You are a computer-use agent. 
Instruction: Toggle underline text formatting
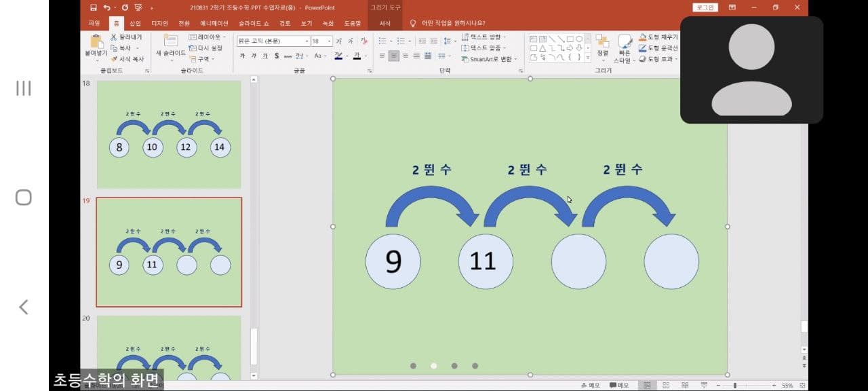click(x=265, y=56)
